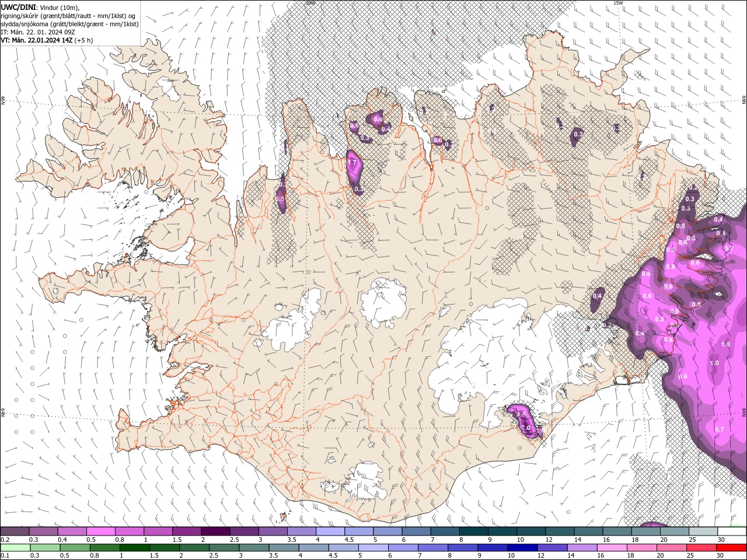Screen dimensions: 747x560
Task: Click the 12 teal swatch in upper legend
Action: point(560,531)
